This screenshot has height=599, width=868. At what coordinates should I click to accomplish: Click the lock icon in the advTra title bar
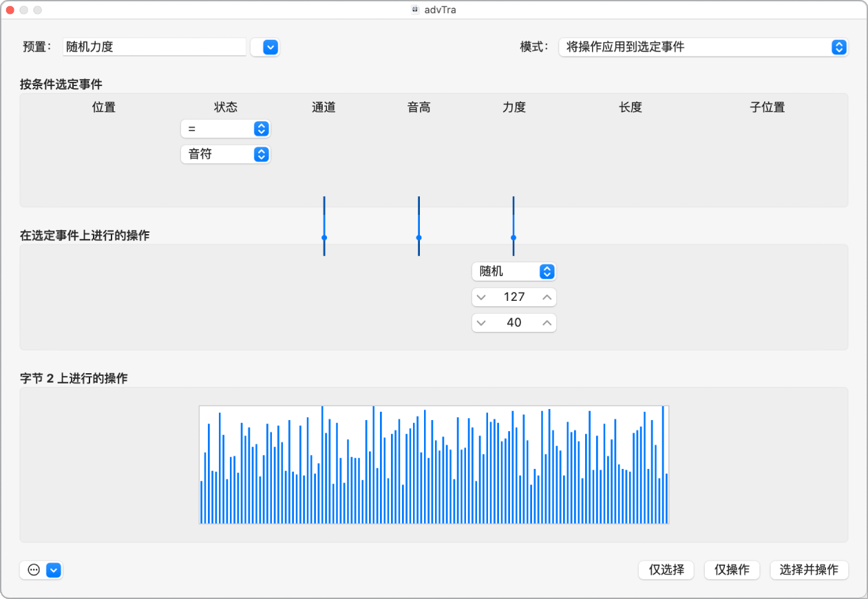414,10
